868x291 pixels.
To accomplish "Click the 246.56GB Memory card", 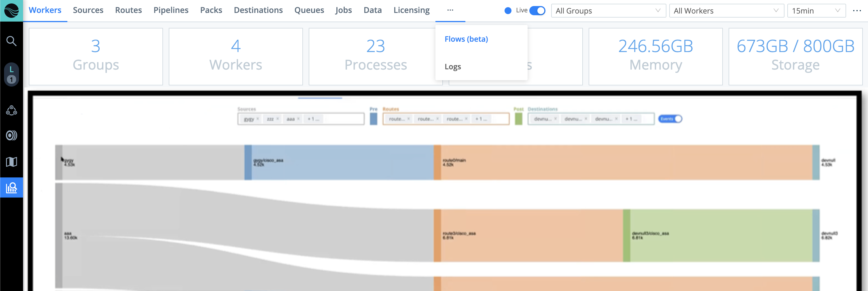I will tap(655, 56).
